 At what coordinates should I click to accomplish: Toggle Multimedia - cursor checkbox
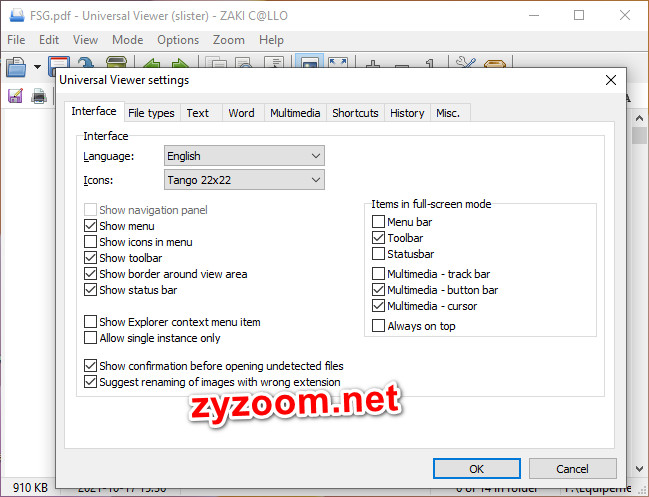(378, 306)
